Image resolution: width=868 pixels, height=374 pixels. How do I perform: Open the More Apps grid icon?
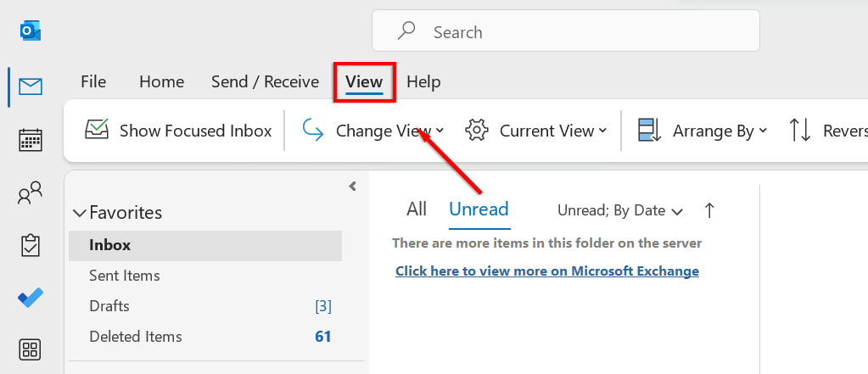click(31, 349)
